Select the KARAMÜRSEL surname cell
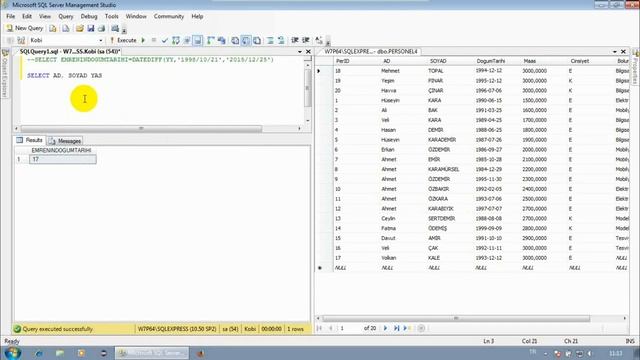Screen dimensions: 640x360 tap(450, 169)
